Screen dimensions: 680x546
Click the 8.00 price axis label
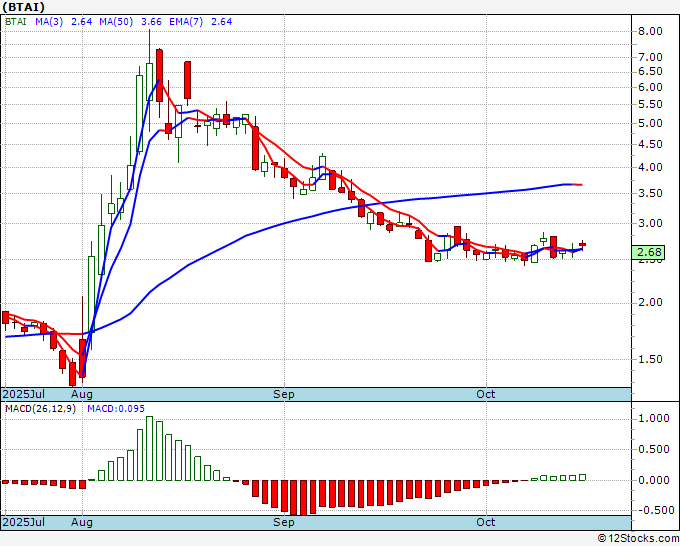click(651, 31)
